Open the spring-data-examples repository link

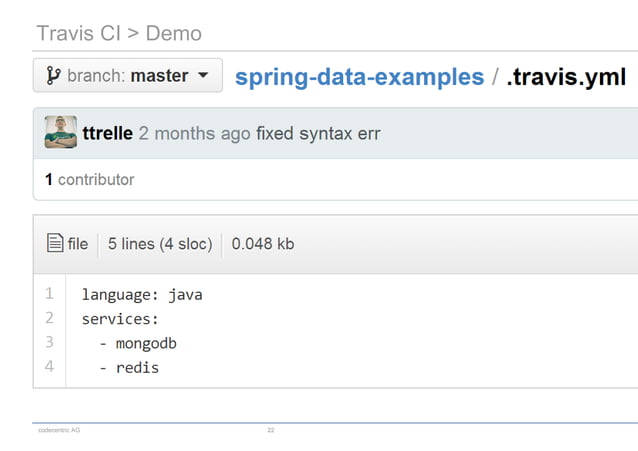click(359, 77)
